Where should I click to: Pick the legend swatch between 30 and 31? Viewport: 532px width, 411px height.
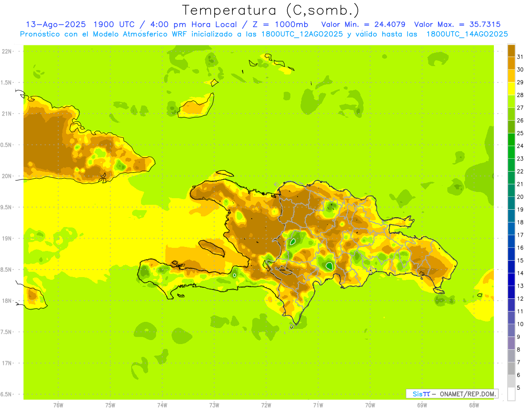(x=511, y=63)
